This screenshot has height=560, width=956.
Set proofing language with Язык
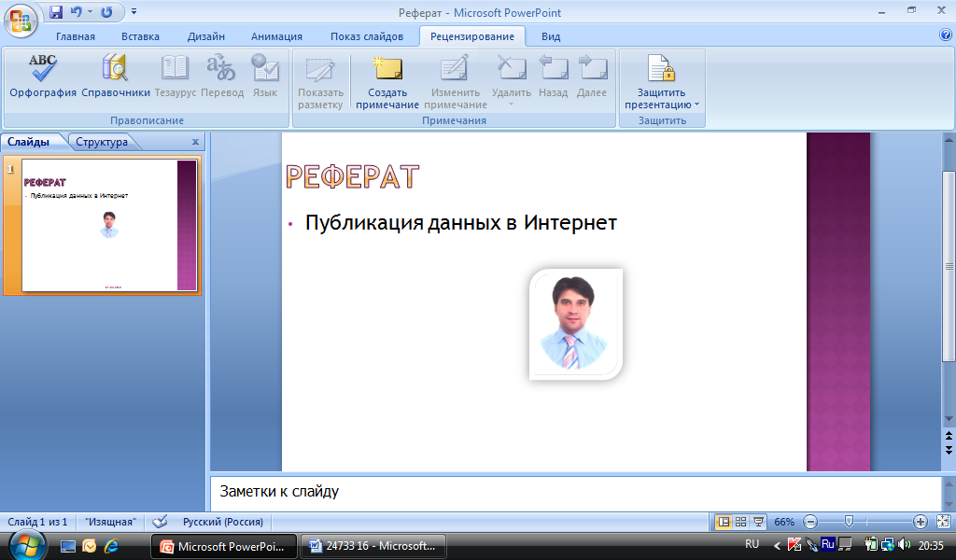265,77
